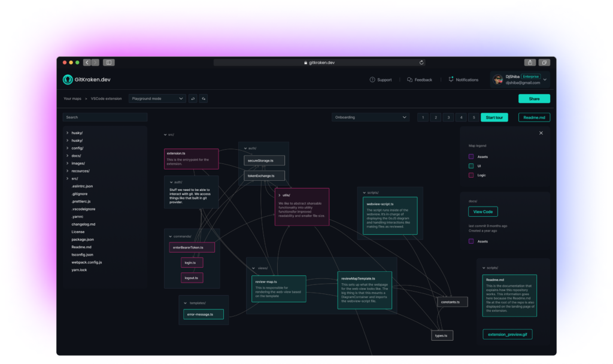Select the webview-script.ts node
The image size is (613, 364).
tap(390, 216)
